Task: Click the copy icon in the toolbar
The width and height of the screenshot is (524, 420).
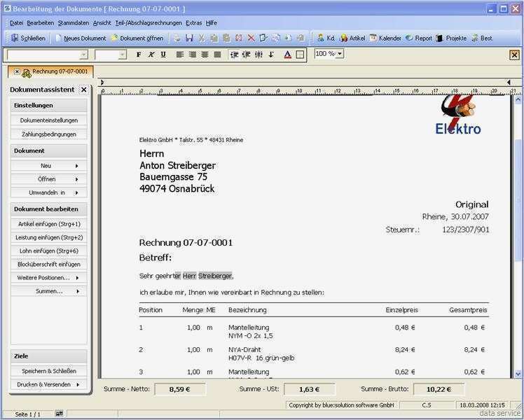Action: (x=214, y=38)
